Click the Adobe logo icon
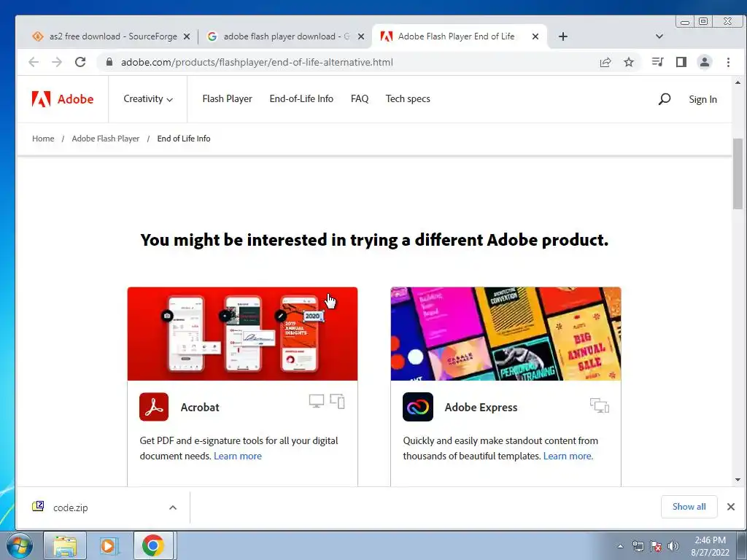 [x=42, y=99]
